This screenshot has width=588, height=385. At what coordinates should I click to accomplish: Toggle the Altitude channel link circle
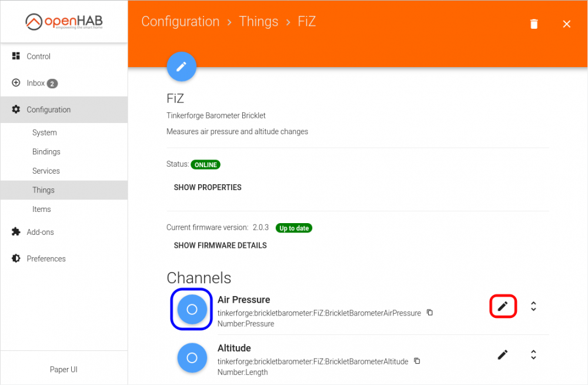tap(192, 357)
